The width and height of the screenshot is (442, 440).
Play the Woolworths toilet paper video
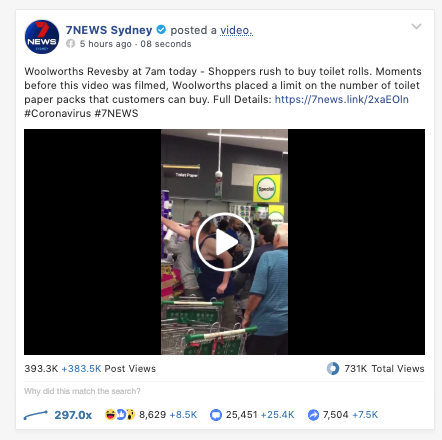225,242
